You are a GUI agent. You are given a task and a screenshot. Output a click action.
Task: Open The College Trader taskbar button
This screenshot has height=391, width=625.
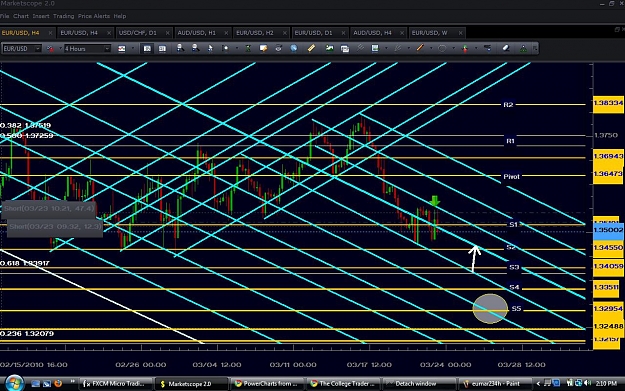point(343,384)
